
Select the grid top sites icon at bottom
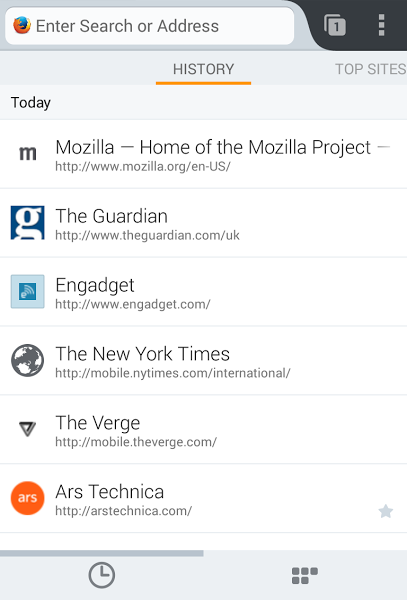click(305, 576)
